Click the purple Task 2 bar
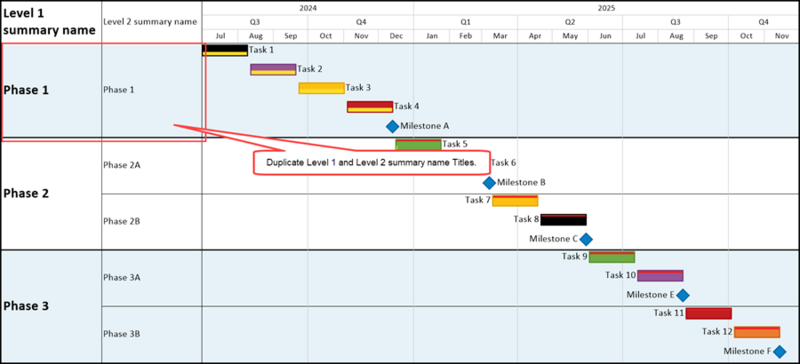The width and height of the screenshot is (800, 364). (273, 69)
